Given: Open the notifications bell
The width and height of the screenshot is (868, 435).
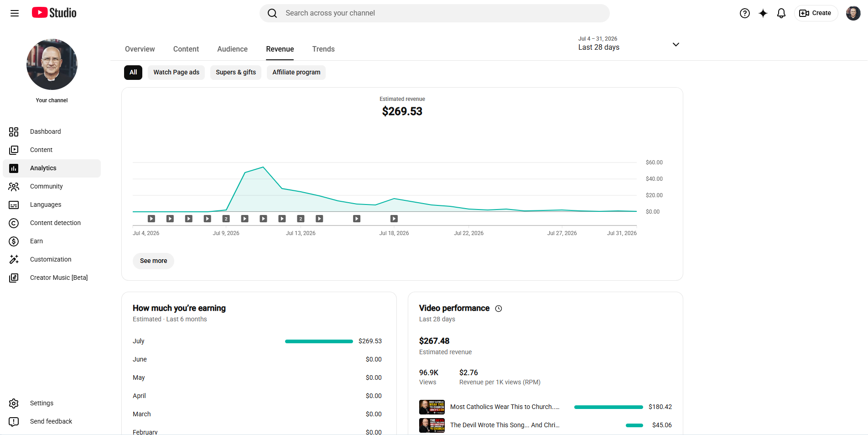Looking at the screenshot, I should pos(781,13).
